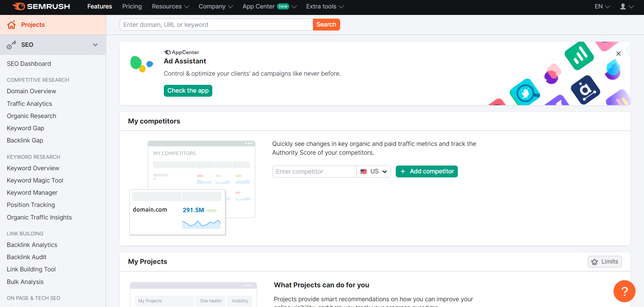Expand the Resources dropdown

click(170, 6)
